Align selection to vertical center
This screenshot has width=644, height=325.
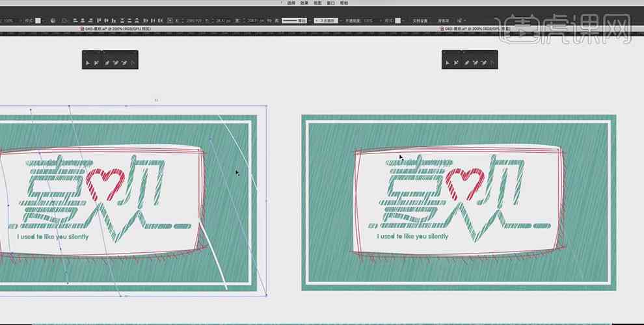107,21
